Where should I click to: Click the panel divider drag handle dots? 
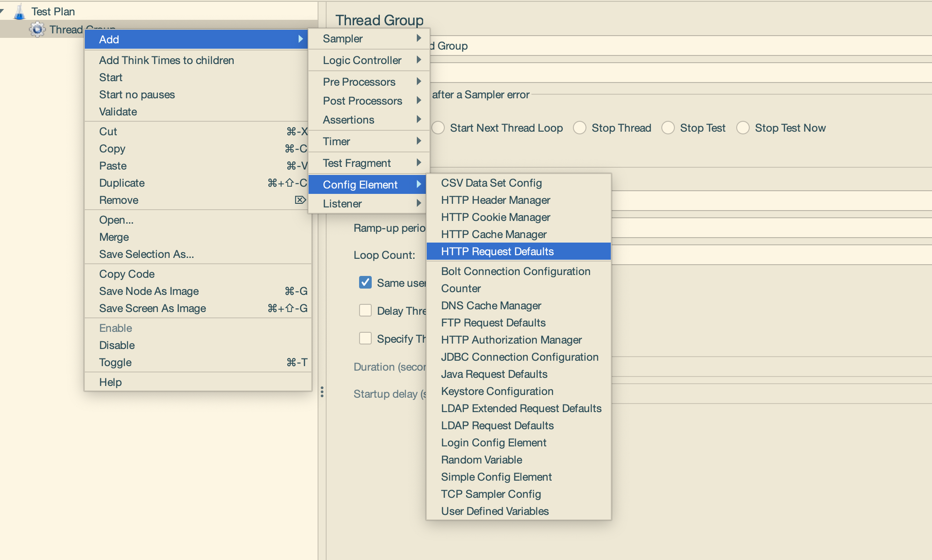[x=322, y=392]
